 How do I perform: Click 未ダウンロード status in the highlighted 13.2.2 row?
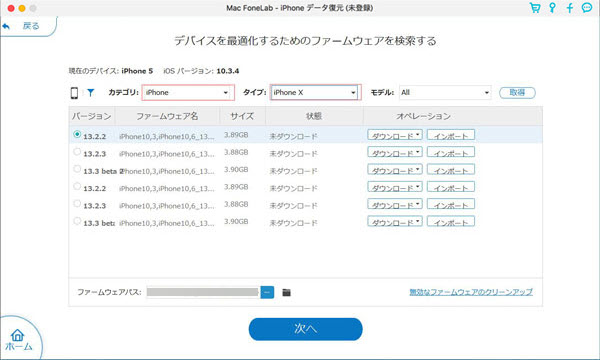(x=293, y=137)
